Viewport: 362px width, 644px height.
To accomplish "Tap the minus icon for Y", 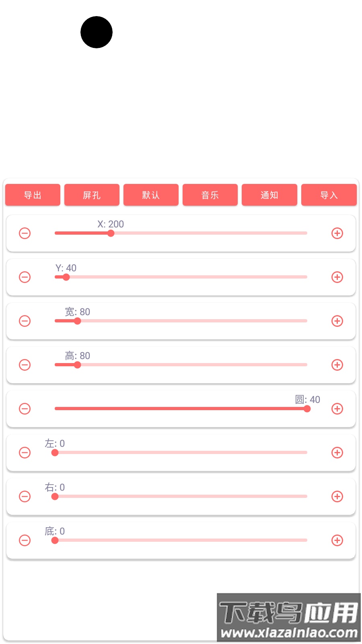I will pos(25,277).
